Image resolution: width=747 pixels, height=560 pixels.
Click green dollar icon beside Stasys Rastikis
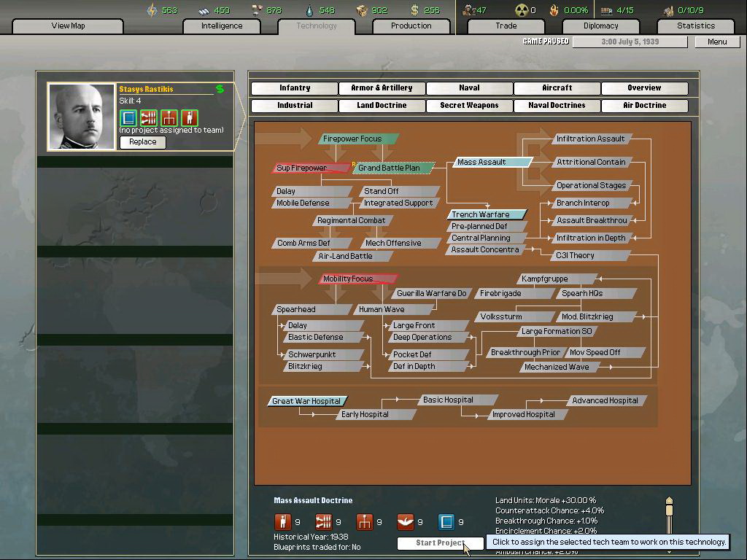coord(220,89)
